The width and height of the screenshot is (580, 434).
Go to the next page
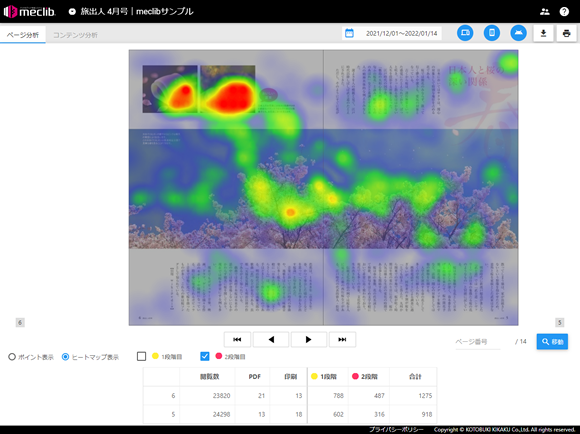coord(308,339)
